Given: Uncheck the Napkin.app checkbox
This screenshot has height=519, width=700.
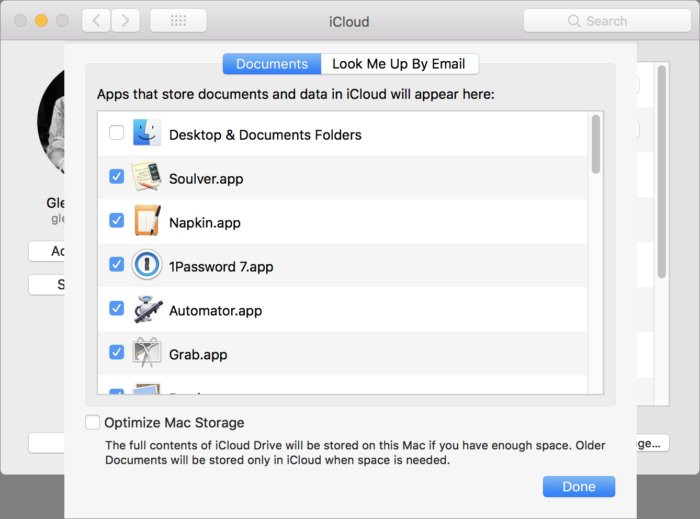Looking at the screenshot, I should click(x=117, y=220).
